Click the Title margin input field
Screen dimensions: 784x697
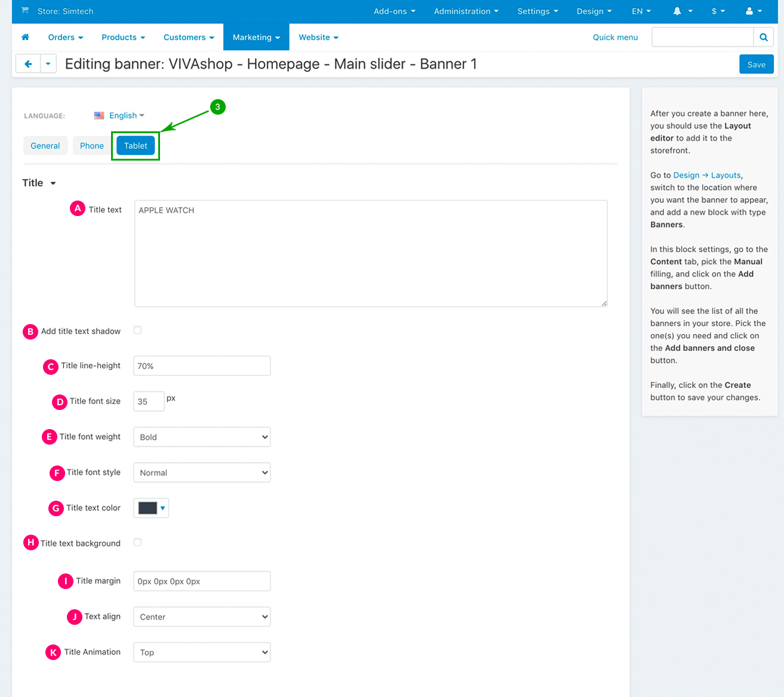[202, 581]
